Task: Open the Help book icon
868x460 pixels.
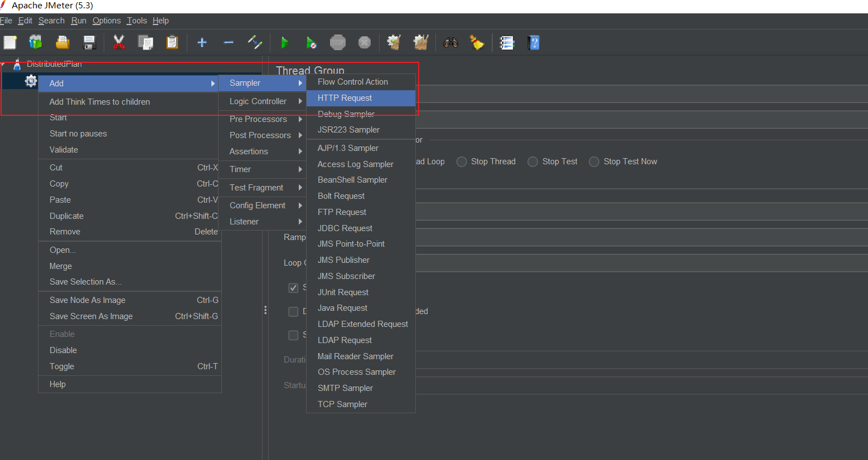Action: 534,42
